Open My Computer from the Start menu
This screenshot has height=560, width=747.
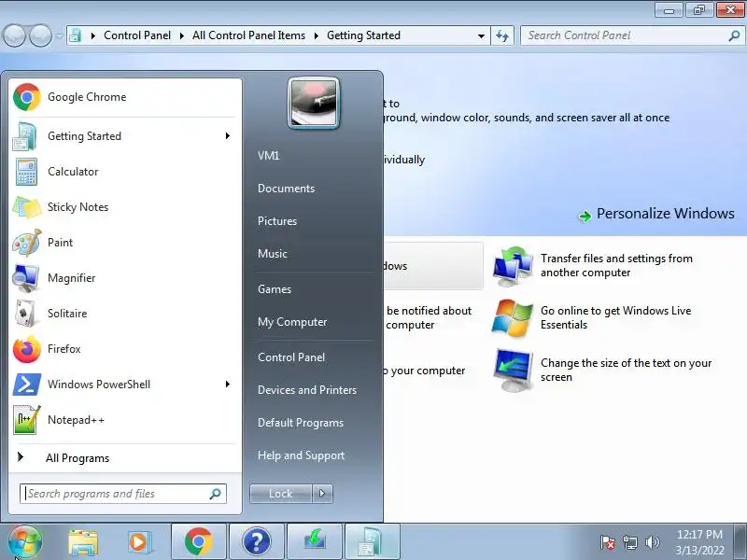coord(292,322)
